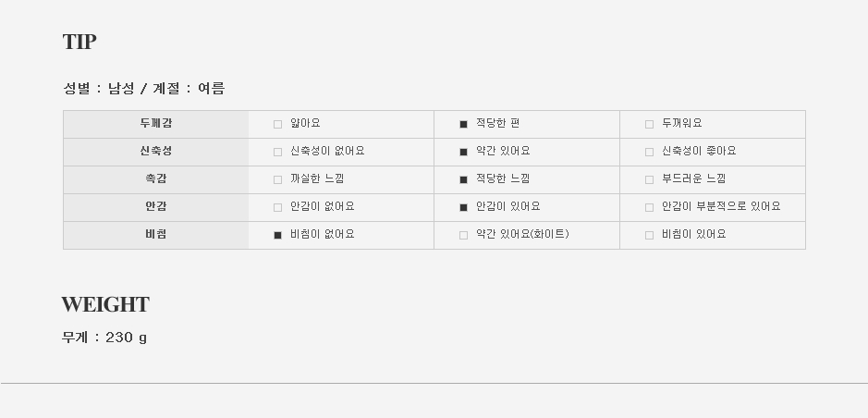Toggle the 적당한 느낌 checkbox
This screenshot has width=868, height=418.
pyautogui.click(x=463, y=179)
